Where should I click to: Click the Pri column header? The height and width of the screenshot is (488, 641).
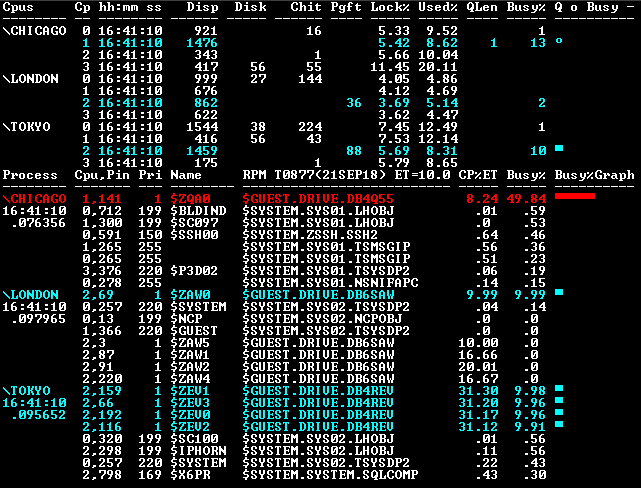pos(150,175)
